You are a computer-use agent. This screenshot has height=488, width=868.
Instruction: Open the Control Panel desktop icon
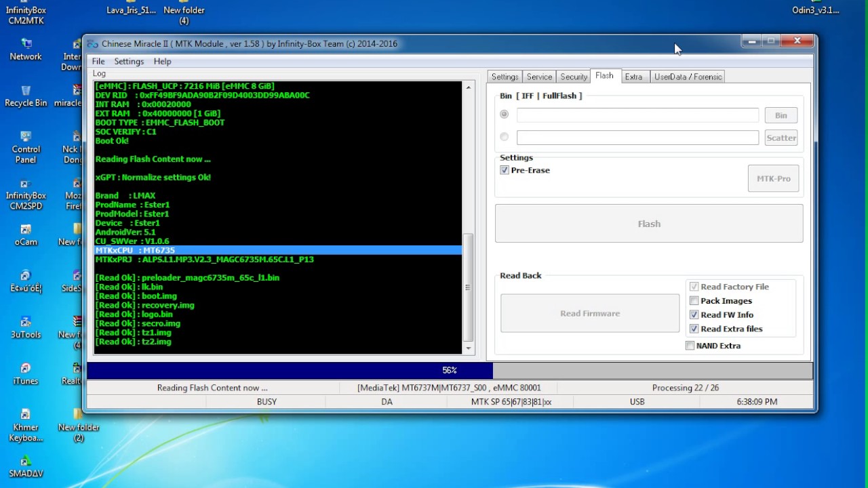tap(26, 147)
